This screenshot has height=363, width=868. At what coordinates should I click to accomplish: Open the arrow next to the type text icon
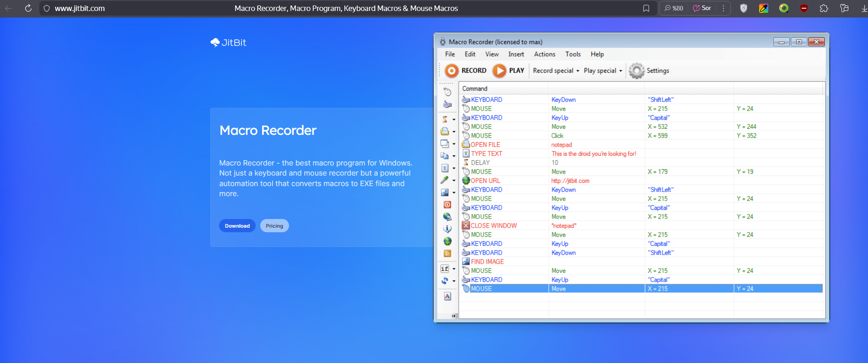point(454,168)
